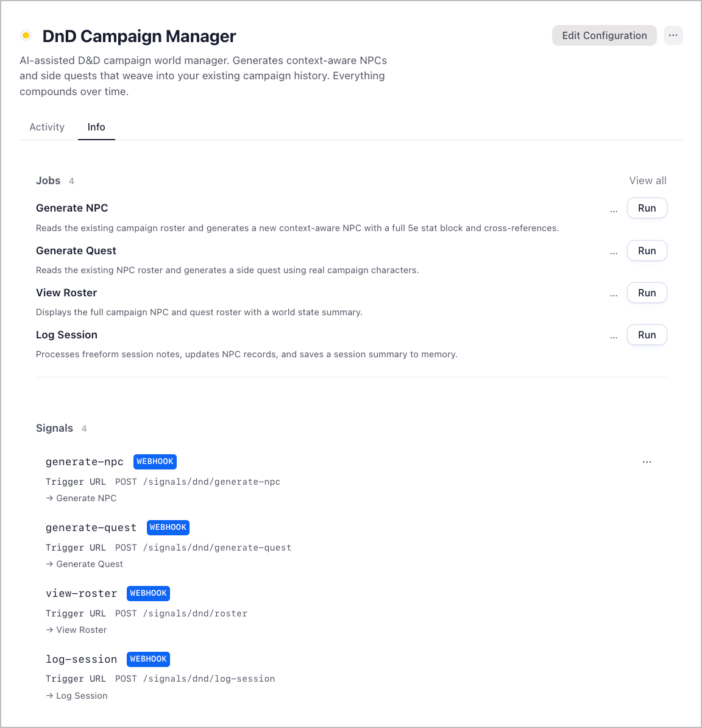Click the Jobs section heading
The height and width of the screenshot is (728, 702).
[x=48, y=180]
